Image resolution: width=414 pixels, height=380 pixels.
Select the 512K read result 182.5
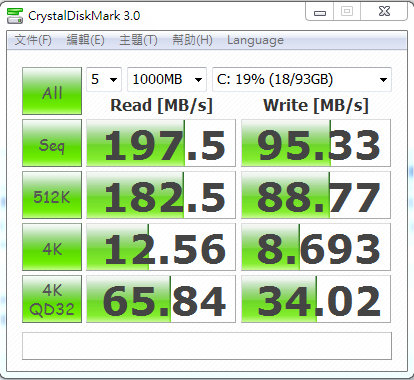(161, 195)
